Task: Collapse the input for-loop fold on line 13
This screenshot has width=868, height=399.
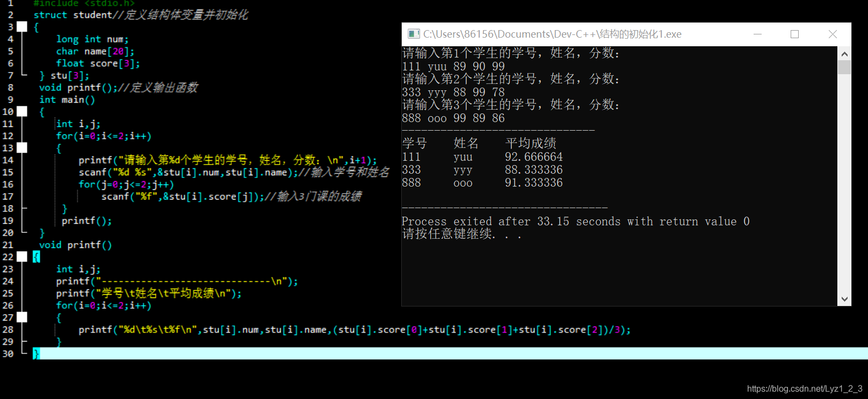Action: coord(22,147)
